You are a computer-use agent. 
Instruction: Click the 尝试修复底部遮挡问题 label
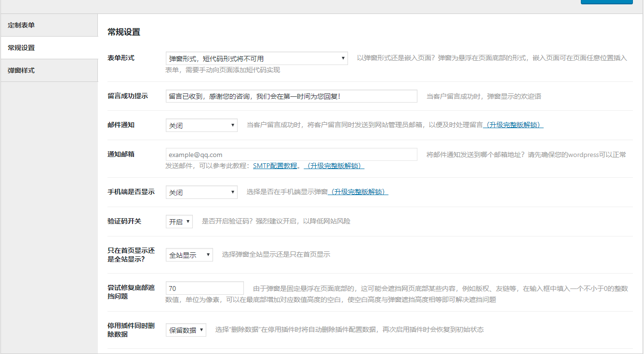click(x=131, y=292)
